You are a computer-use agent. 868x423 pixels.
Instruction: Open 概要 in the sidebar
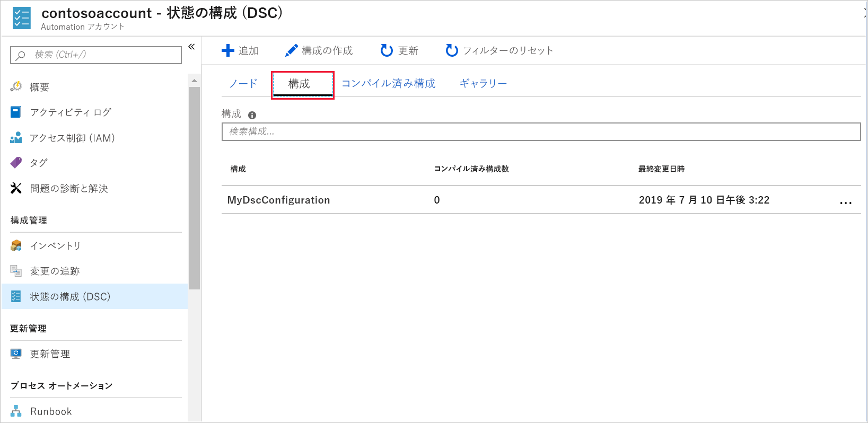coord(95,87)
